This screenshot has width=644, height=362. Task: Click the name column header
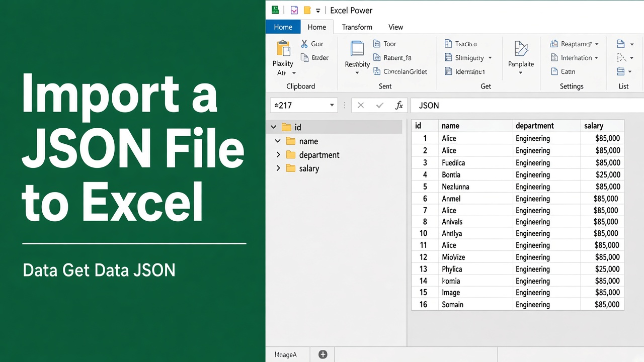point(475,126)
